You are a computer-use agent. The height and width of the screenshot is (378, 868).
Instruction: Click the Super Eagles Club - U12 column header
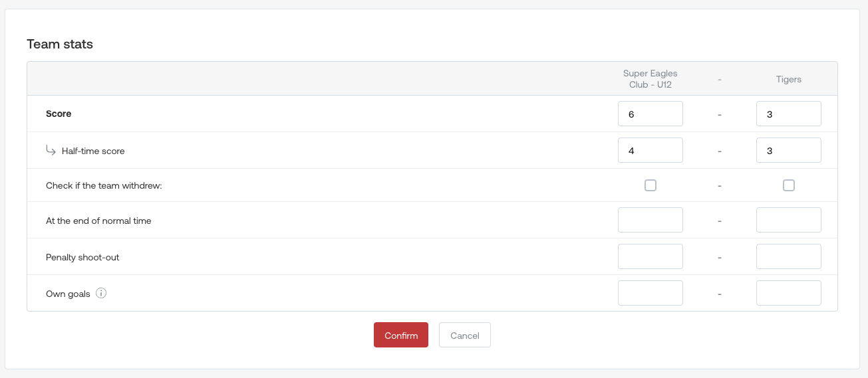click(x=651, y=79)
